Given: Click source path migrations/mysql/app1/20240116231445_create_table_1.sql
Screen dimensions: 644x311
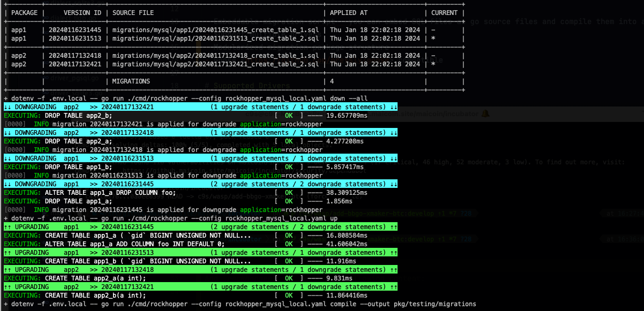Looking at the screenshot, I should 216,30.
